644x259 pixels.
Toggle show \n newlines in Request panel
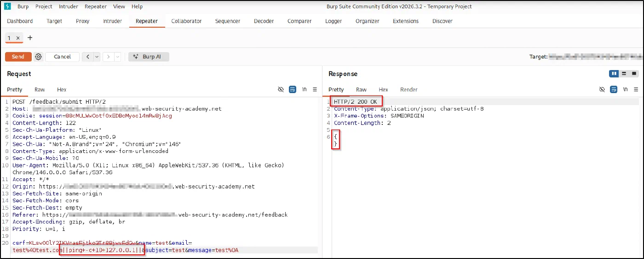(304, 89)
